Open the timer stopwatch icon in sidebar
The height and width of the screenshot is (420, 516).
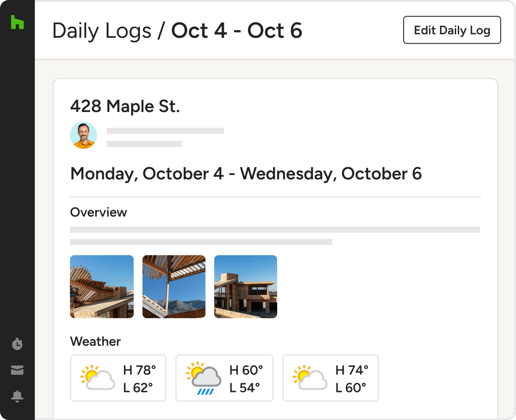pos(17,344)
